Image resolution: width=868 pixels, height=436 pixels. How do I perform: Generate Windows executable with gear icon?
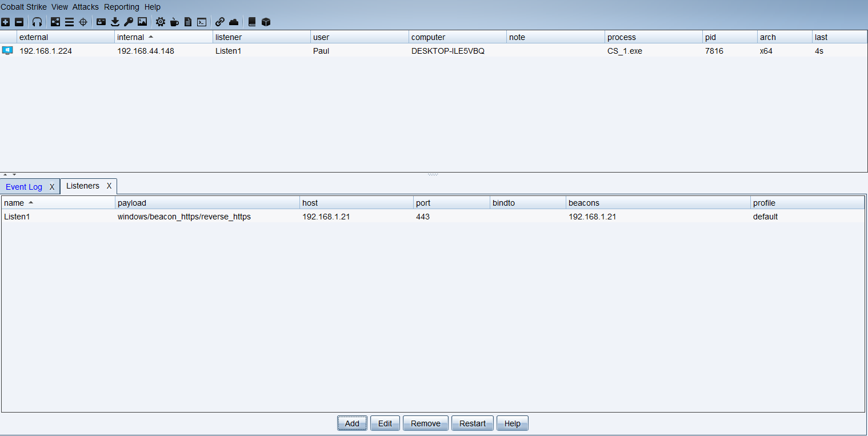(x=161, y=22)
